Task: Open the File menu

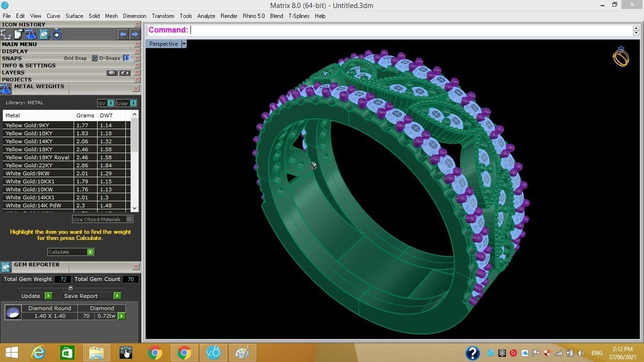Action: click(7, 16)
